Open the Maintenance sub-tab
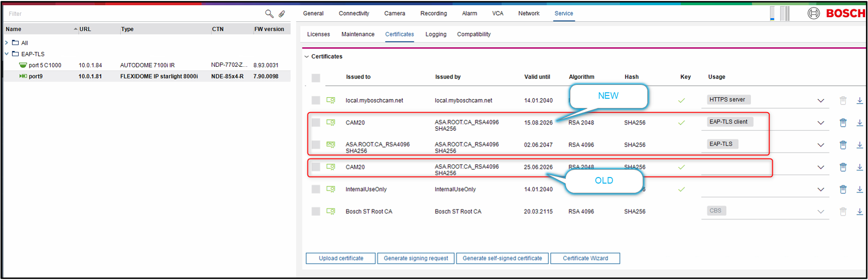 (x=357, y=34)
